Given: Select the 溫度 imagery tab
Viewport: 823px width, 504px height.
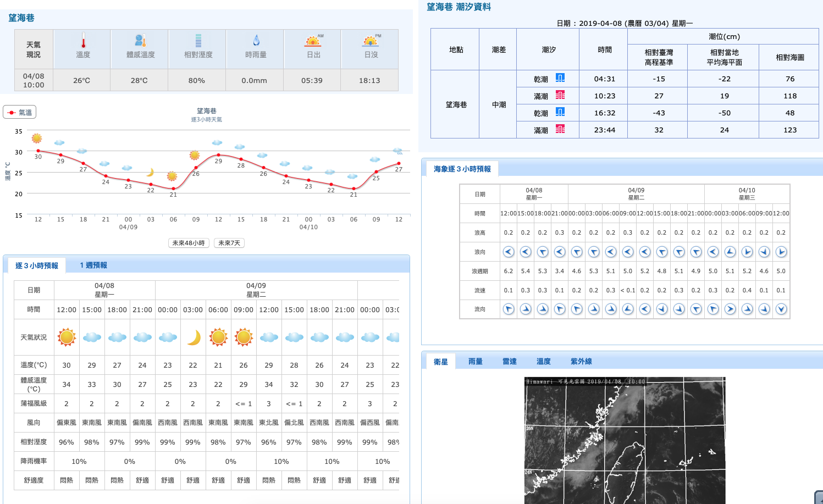Looking at the screenshot, I should pyautogui.click(x=544, y=361).
